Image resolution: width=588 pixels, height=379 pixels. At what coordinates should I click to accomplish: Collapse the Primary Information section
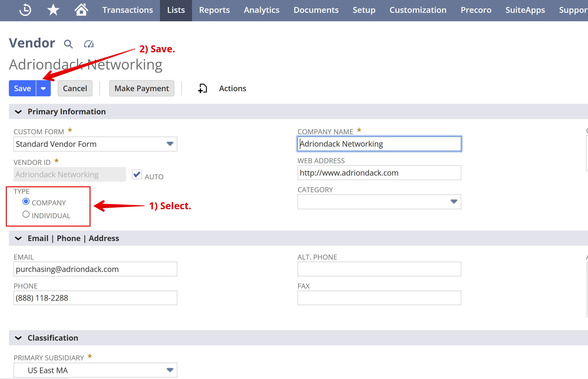pyautogui.click(x=18, y=112)
